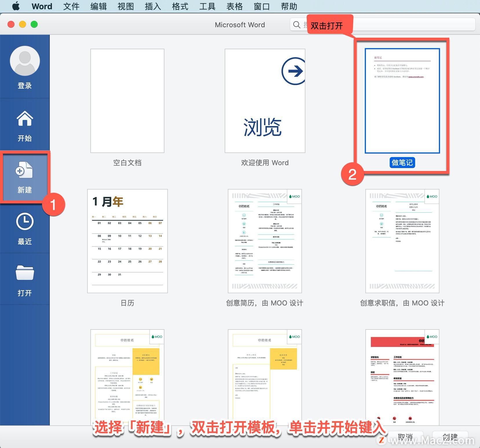Select the yellow MOO resume template

pos(127,377)
